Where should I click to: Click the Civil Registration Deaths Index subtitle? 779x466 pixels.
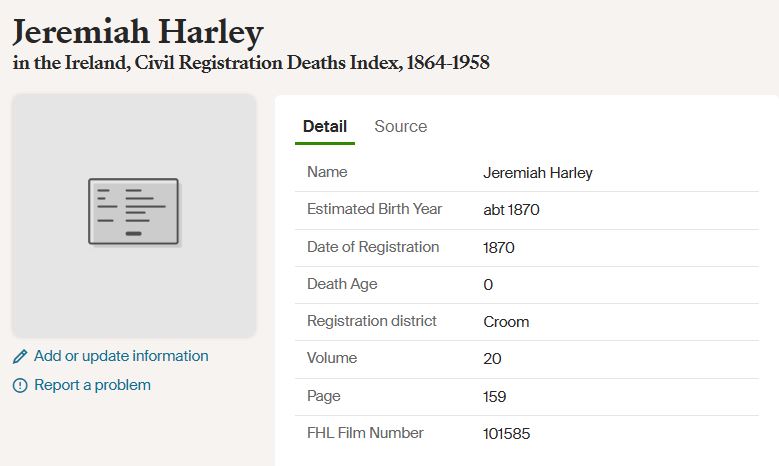coord(251,64)
